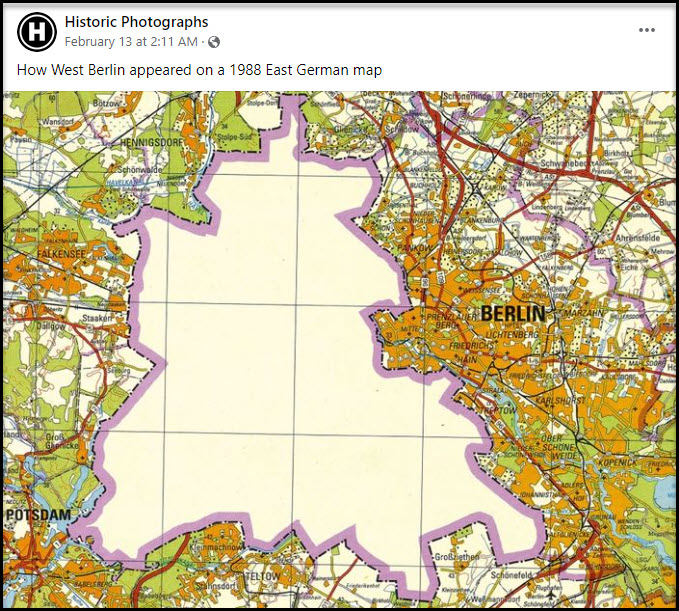679x611 pixels.
Task: Click the TELTOW label on the map
Action: click(262, 576)
